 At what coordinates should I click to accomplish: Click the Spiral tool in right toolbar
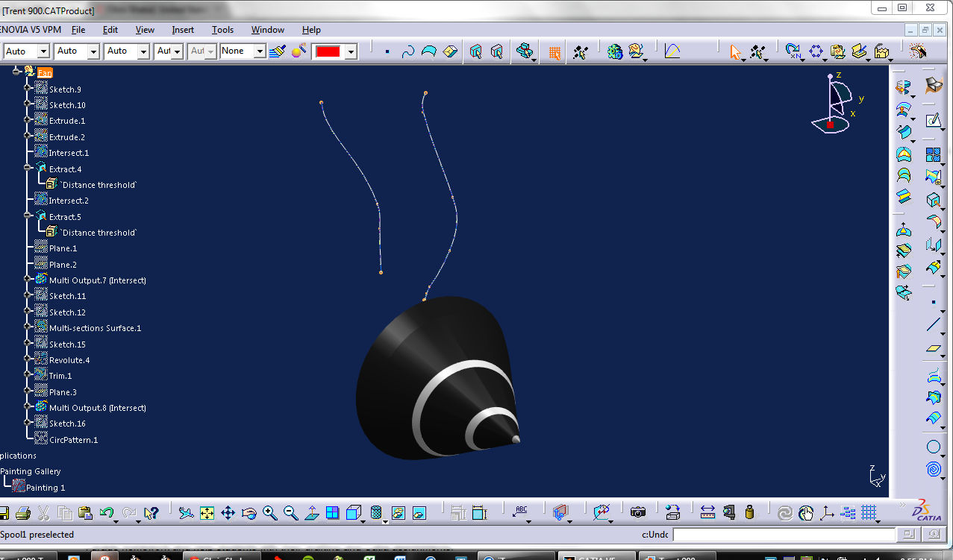point(933,469)
